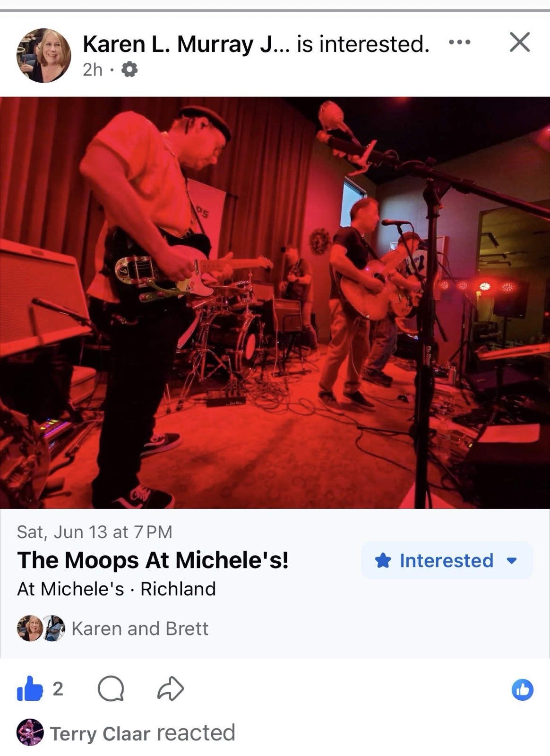Click the Terry Claar name link

click(100, 734)
